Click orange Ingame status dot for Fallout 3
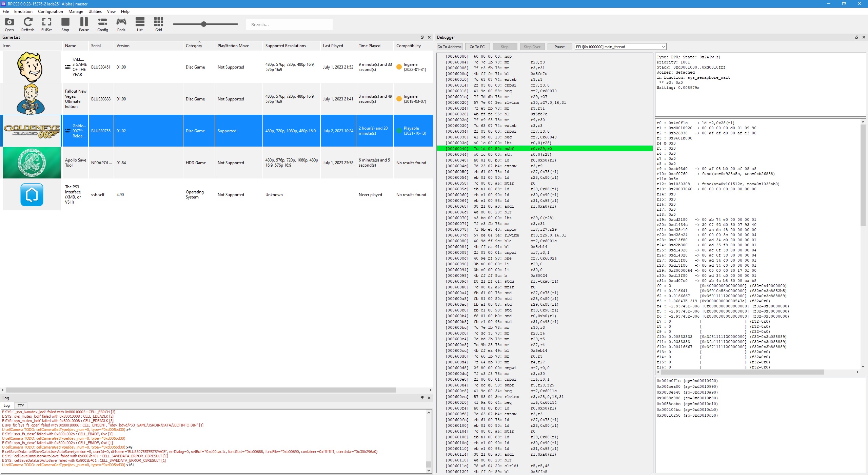868x475 pixels. 399,67
